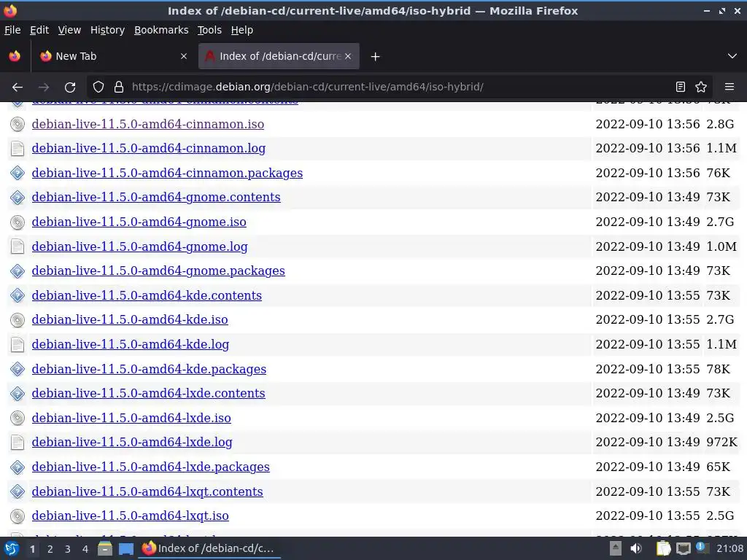Screen dimensions: 747x560
Task: Open the LXQt start menu icon
Action: coord(12,549)
